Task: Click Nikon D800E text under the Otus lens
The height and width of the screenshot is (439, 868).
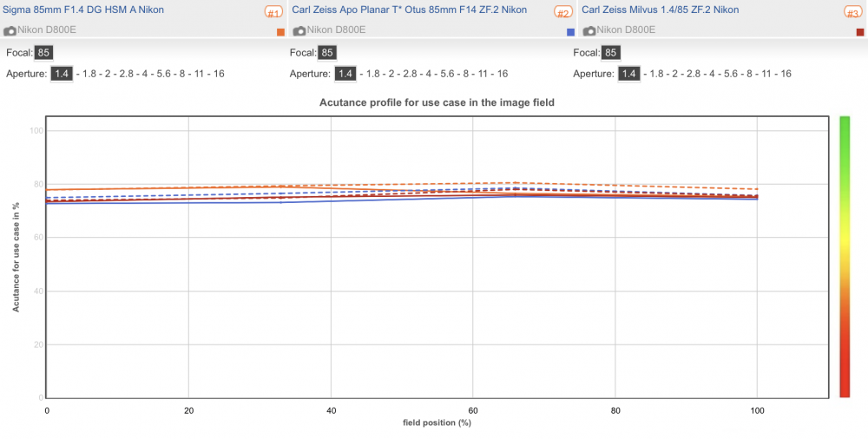Action: 336,29
